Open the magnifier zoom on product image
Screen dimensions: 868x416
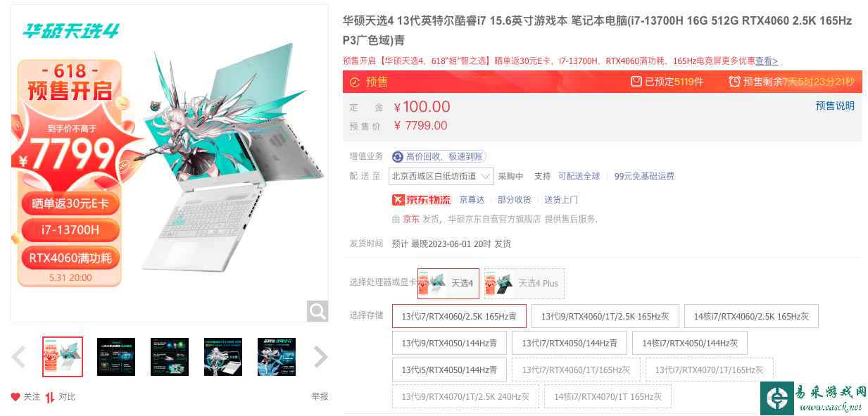coord(317,310)
